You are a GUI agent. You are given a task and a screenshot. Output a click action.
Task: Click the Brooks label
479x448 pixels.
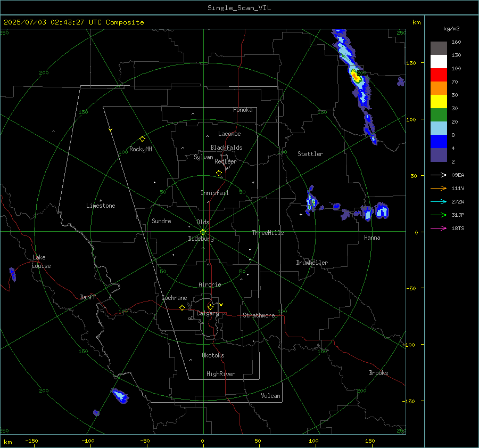point(378,373)
